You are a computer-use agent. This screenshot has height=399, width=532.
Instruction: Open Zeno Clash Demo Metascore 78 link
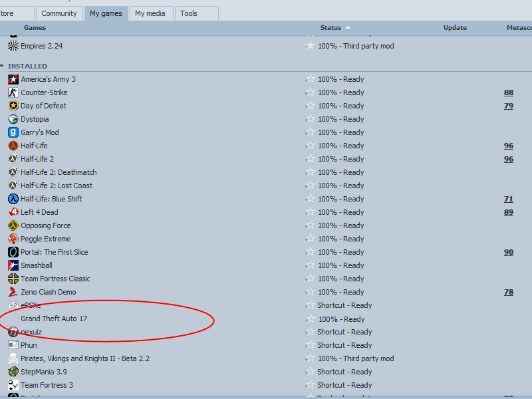(509, 292)
